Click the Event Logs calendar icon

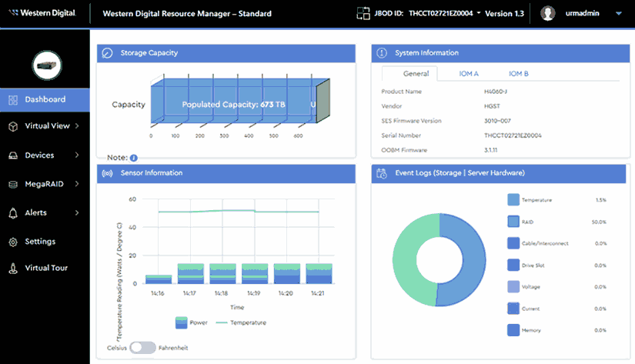(x=382, y=173)
